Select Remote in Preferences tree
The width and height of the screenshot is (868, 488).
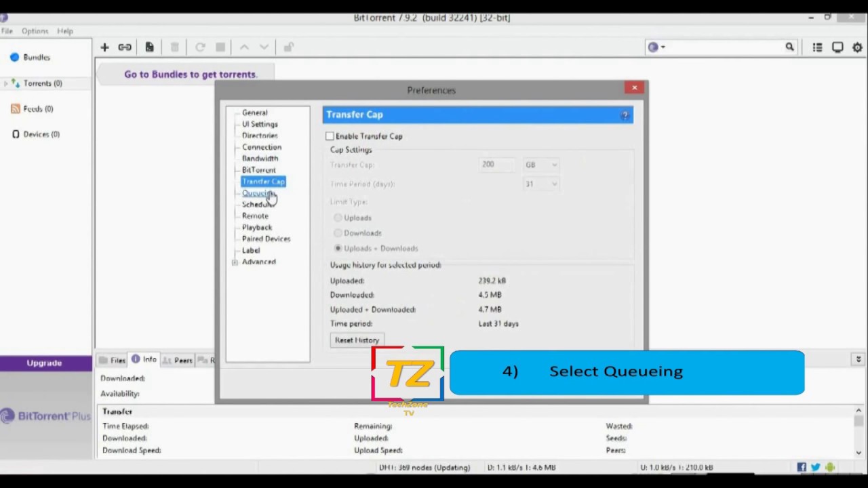click(255, 216)
